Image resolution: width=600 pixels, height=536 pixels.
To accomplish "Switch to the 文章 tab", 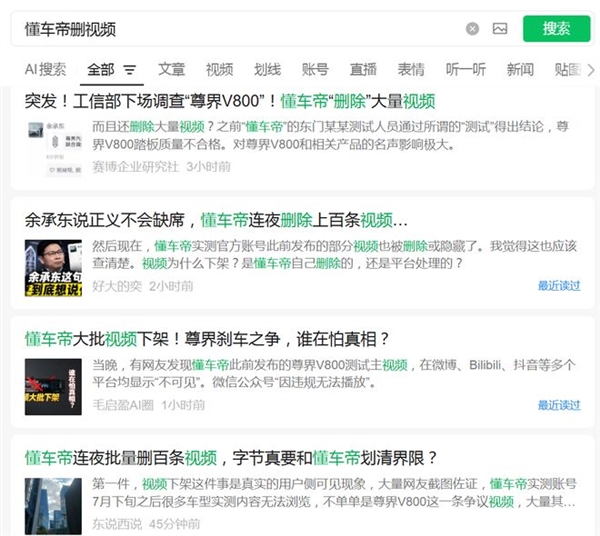I will [172, 70].
